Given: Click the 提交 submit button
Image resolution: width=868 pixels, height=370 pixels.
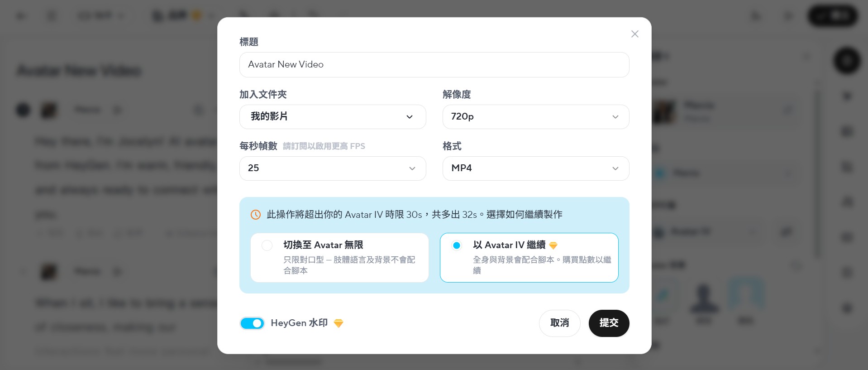Looking at the screenshot, I should click(609, 323).
